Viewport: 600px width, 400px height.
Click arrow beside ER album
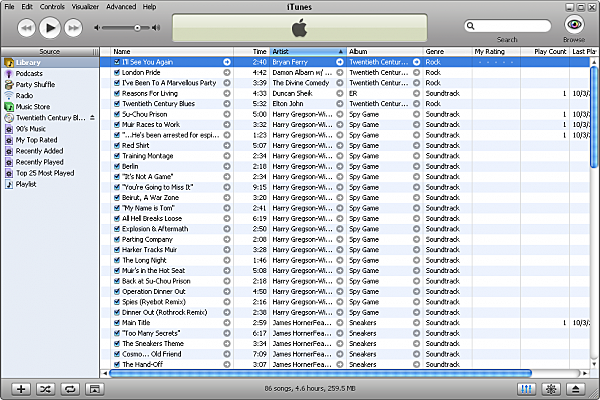pos(416,93)
